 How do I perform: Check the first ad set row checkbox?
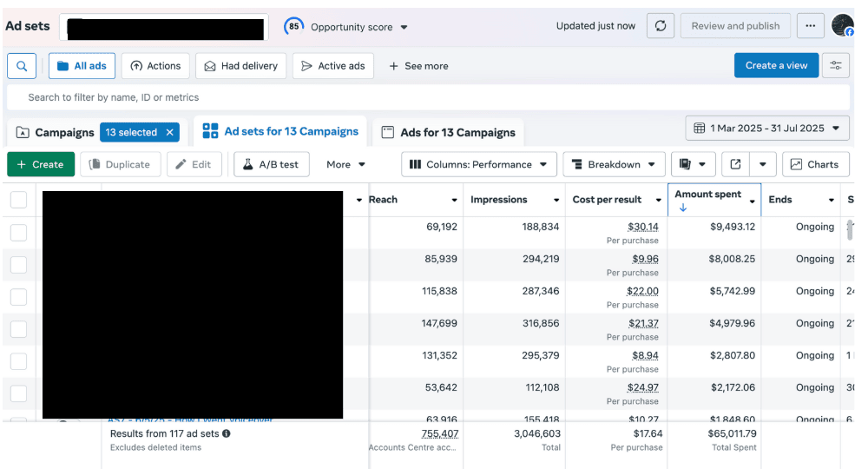coord(18,233)
